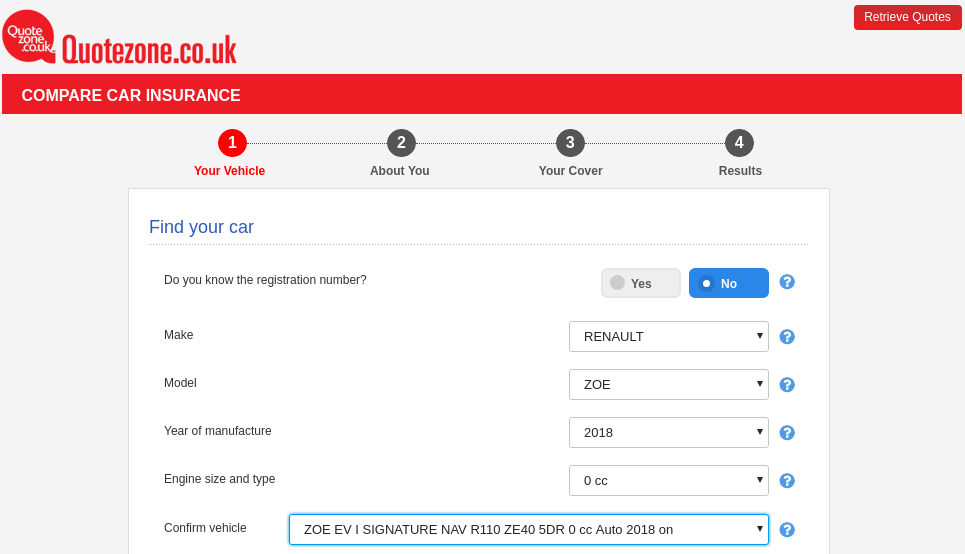The width and height of the screenshot is (965, 554).
Task: Open help icon for Engine size and type
Action: tap(787, 481)
